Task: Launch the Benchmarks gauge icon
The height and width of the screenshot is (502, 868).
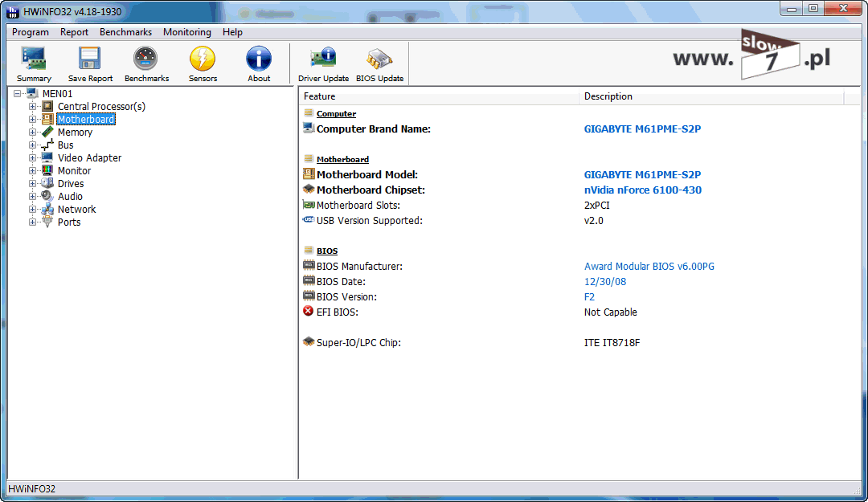Action: tap(146, 59)
